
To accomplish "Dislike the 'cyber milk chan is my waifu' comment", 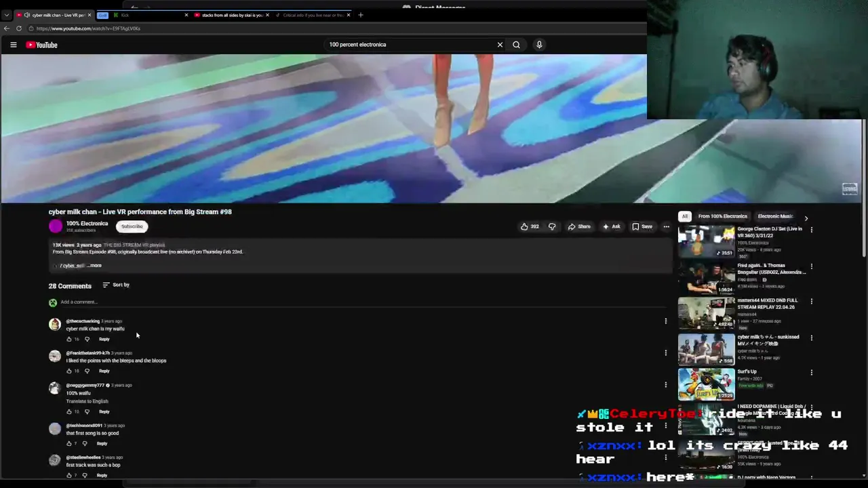I will point(87,339).
